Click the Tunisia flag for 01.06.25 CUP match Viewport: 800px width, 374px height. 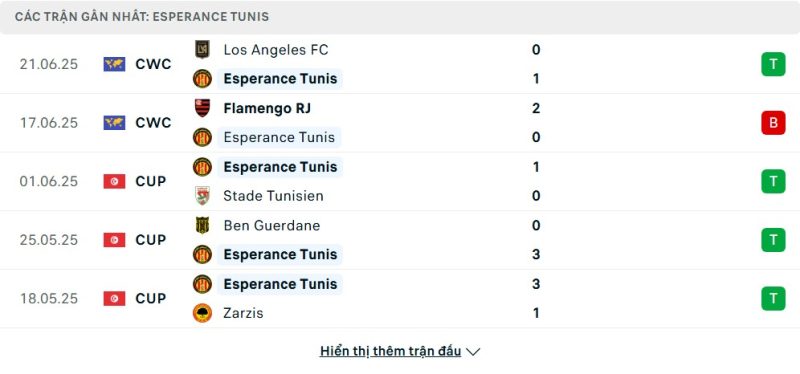pyautogui.click(x=114, y=181)
